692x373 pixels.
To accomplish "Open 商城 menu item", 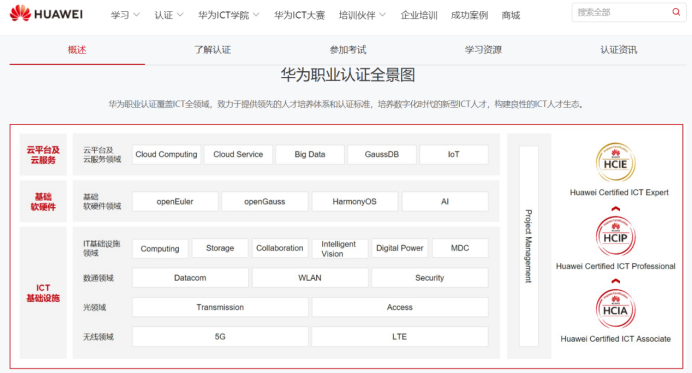I will pyautogui.click(x=511, y=15).
